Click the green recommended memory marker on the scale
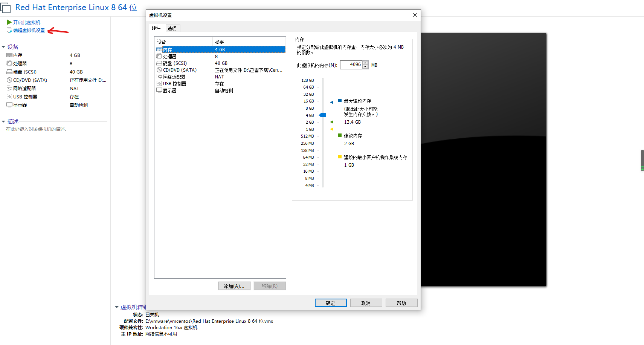The width and height of the screenshot is (644, 345). [x=332, y=122]
